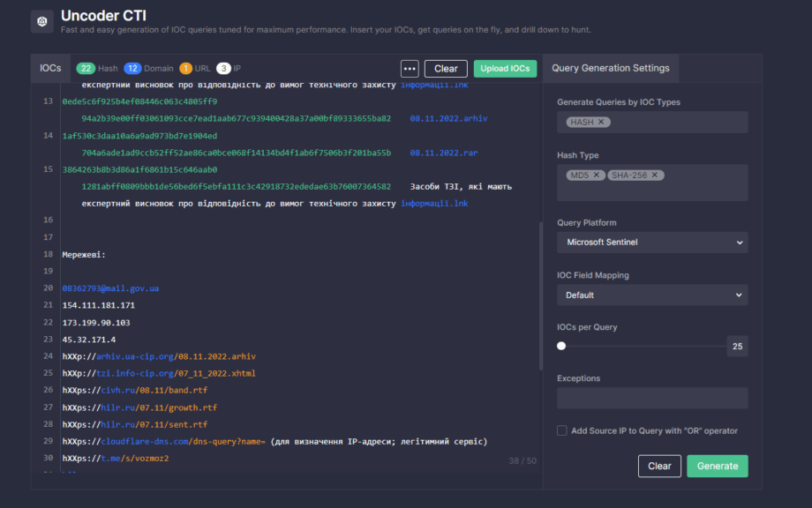Viewport: 812px width, 508px height.
Task: Adjust the IOCs per Query slider
Action: tap(560, 347)
